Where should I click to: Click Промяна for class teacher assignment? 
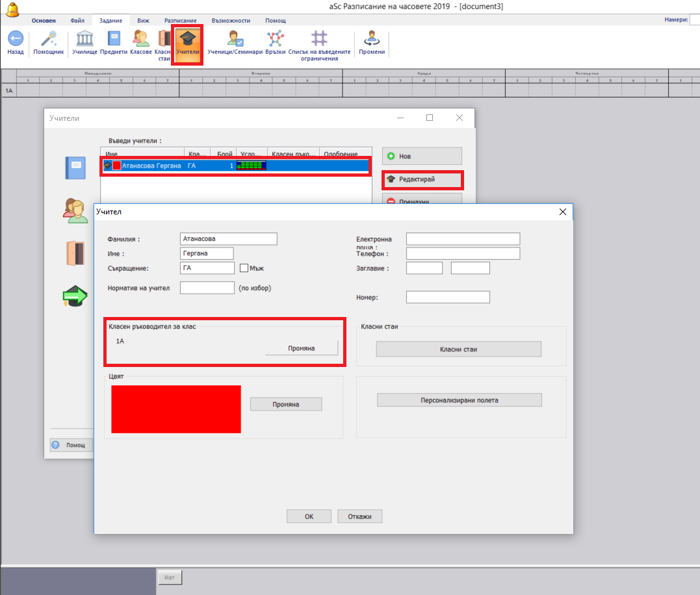coord(302,348)
